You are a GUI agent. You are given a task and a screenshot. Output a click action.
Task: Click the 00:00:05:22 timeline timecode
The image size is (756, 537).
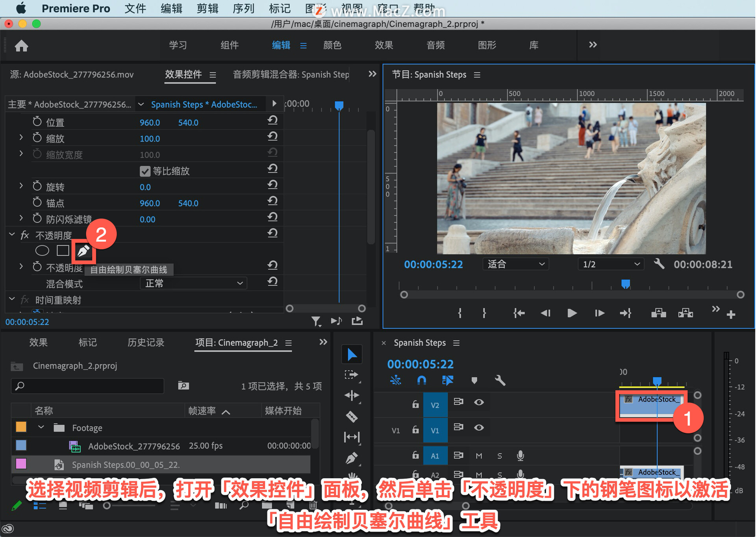click(x=420, y=364)
